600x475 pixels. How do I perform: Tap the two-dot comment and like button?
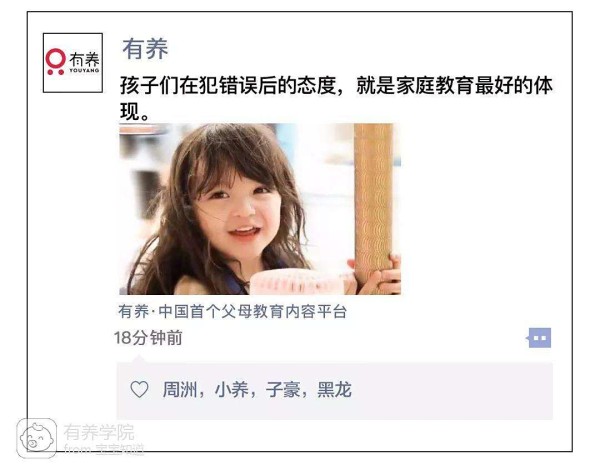point(539,338)
